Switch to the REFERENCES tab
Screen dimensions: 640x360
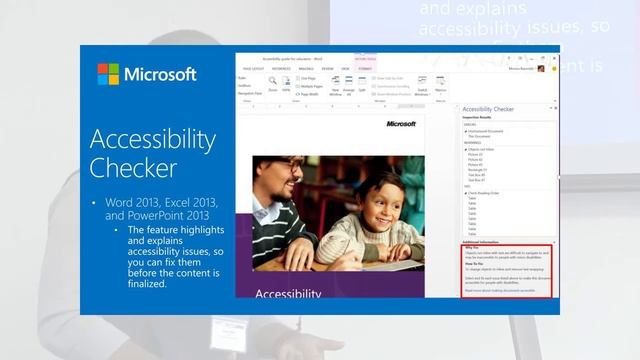click(281, 69)
